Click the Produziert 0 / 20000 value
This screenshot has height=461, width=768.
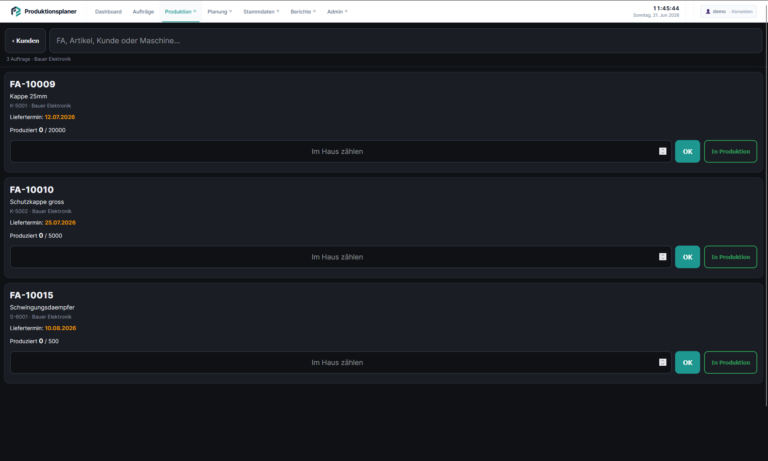38,130
